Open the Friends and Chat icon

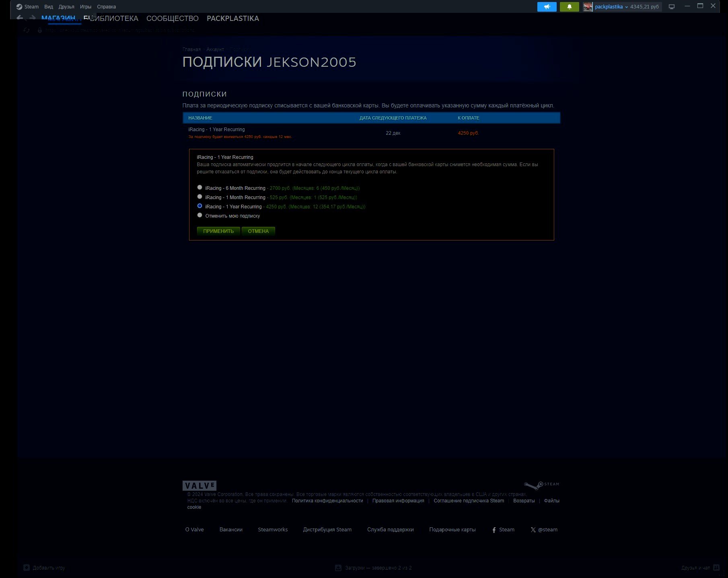click(x=716, y=568)
